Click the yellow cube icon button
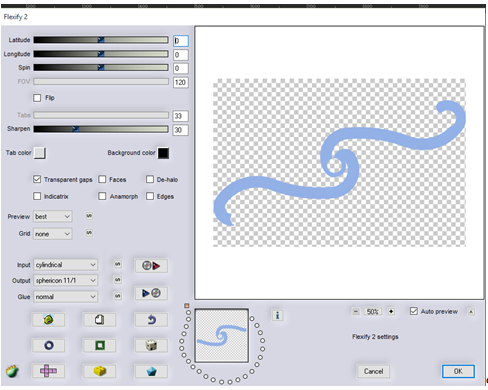 100,371
